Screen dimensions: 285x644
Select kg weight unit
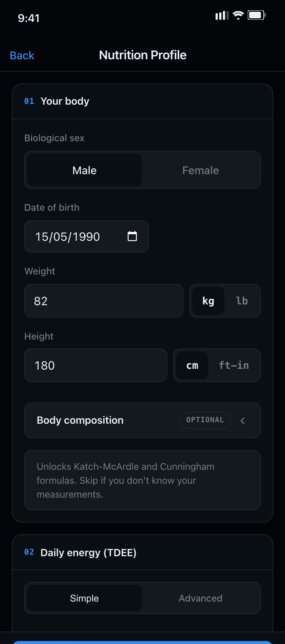tap(208, 301)
